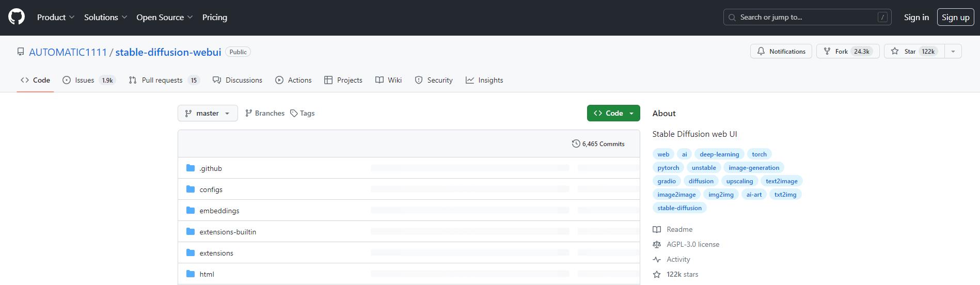Star the stable-diffusion-webui repository
The height and width of the screenshot is (285, 980).
[x=914, y=52]
